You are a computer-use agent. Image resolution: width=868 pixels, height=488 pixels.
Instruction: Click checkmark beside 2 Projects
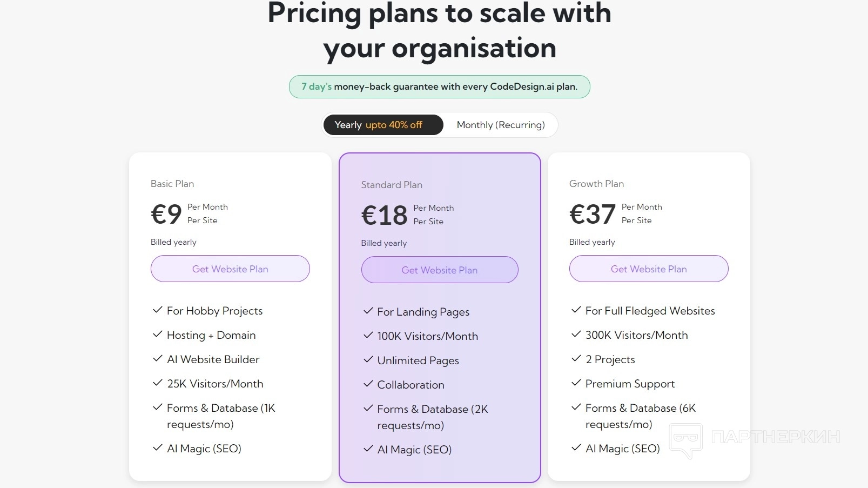(576, 359)
